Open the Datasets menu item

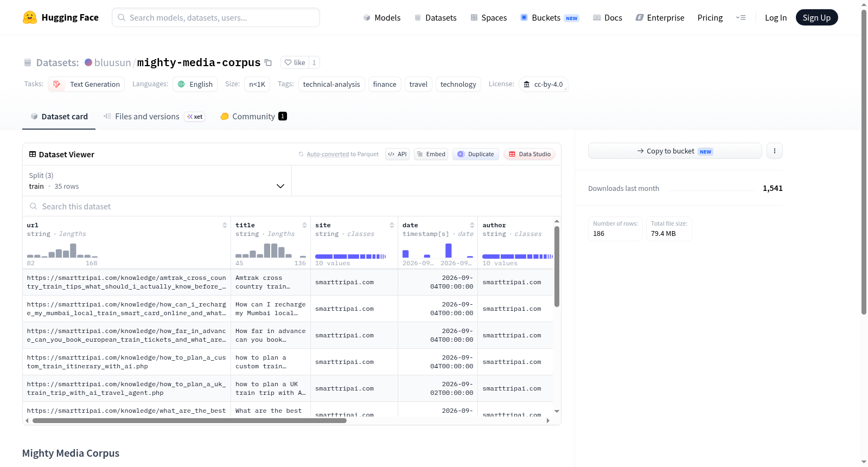coord(435,17)
